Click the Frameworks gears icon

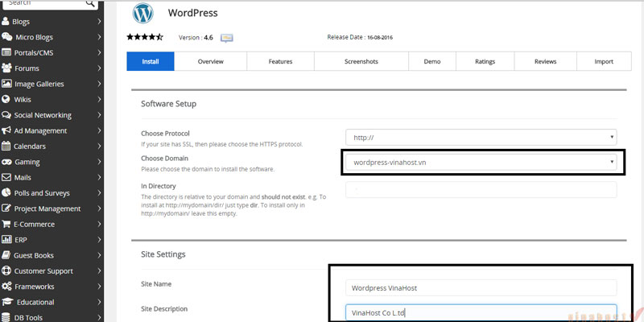pyautogui.click(x=6, y=287)
